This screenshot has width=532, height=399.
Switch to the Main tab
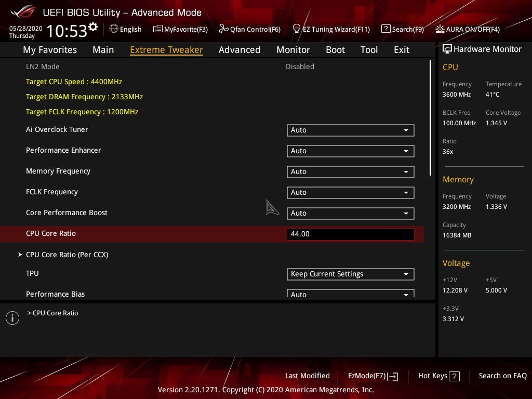click(x=103, y=50)
